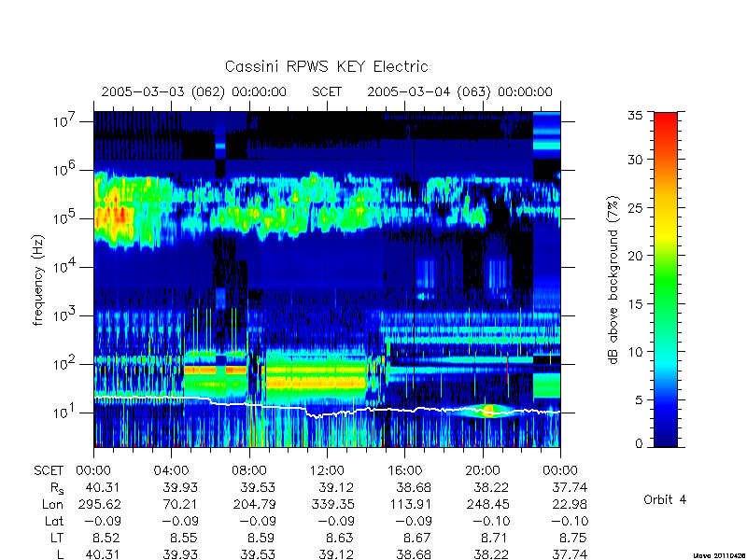Click the "Cassini RPWS KEY Electric" plot title
The height and width of the screenshot is (560, 747).
tap(326, 66)
